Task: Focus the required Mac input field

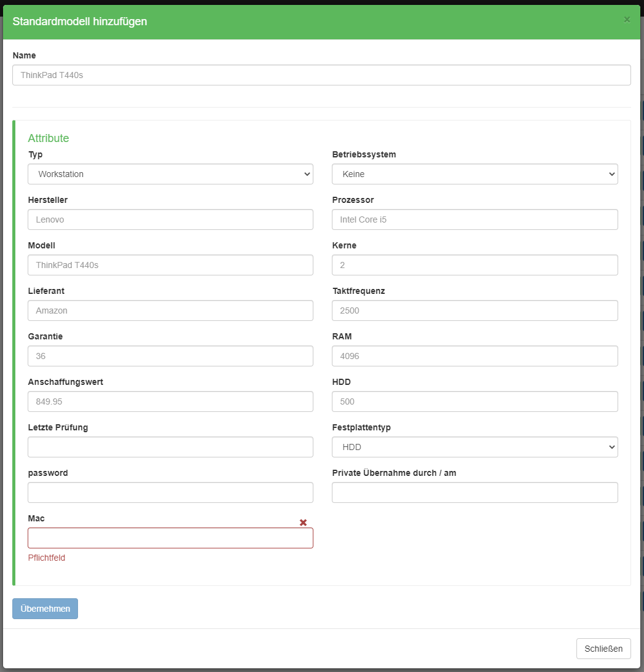Action: [170, 538]
